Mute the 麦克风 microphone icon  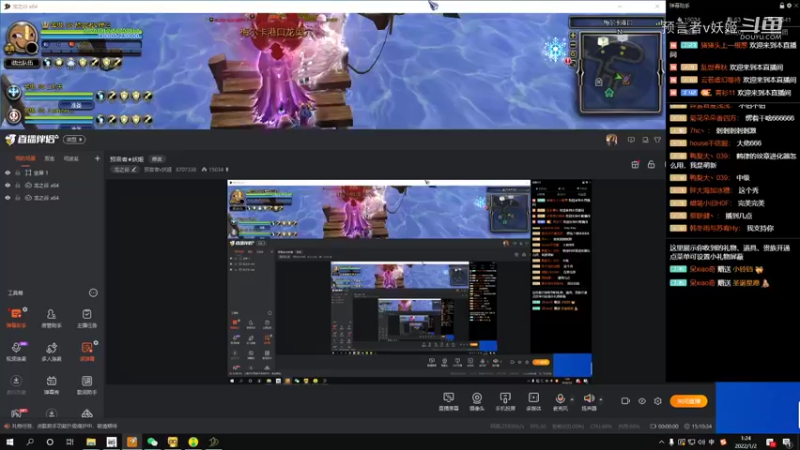[x=560, y=398]
